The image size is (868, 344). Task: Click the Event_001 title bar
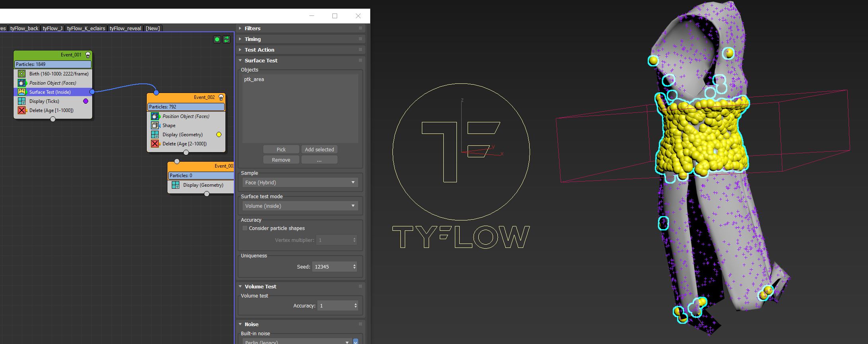(53, 55)
